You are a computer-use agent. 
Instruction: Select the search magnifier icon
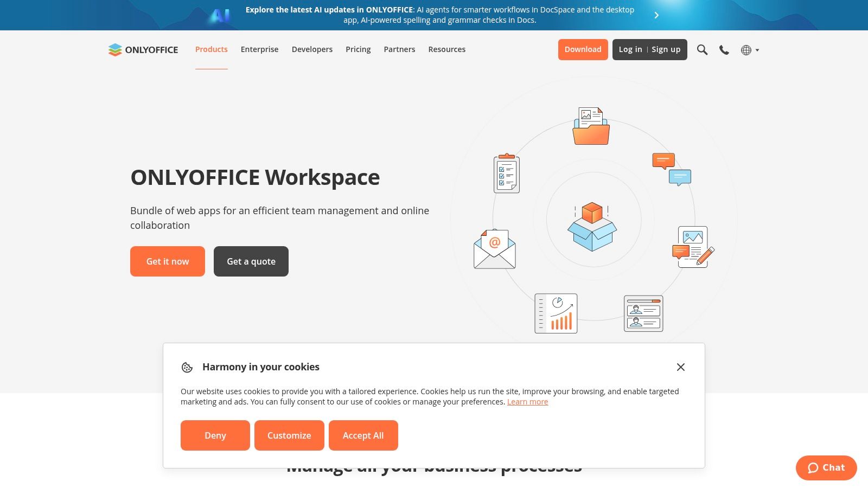[702, 49]
